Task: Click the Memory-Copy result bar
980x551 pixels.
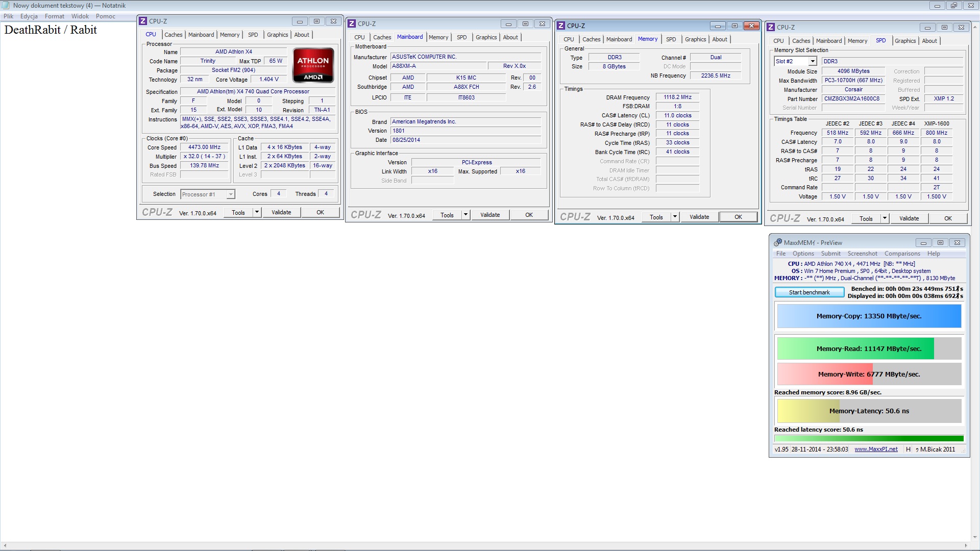Action: click(869, 316)
